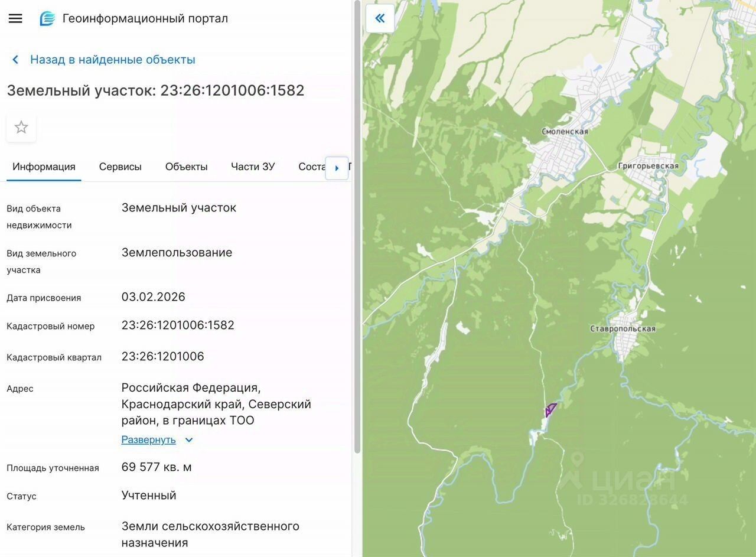Screen dimensions: 756x557
Task: Expand the address with the chevron arrow
Action: pyautogui.click(x=189, y=440)
